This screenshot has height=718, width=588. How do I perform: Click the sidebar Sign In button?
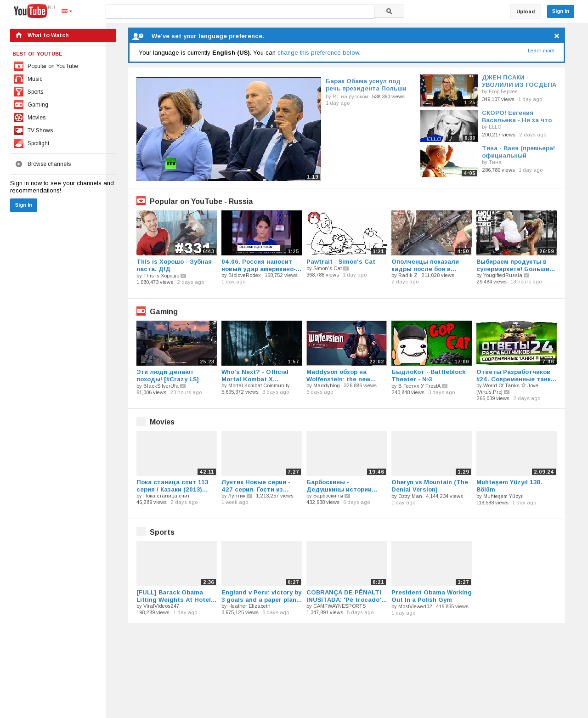tap(23, 205)
